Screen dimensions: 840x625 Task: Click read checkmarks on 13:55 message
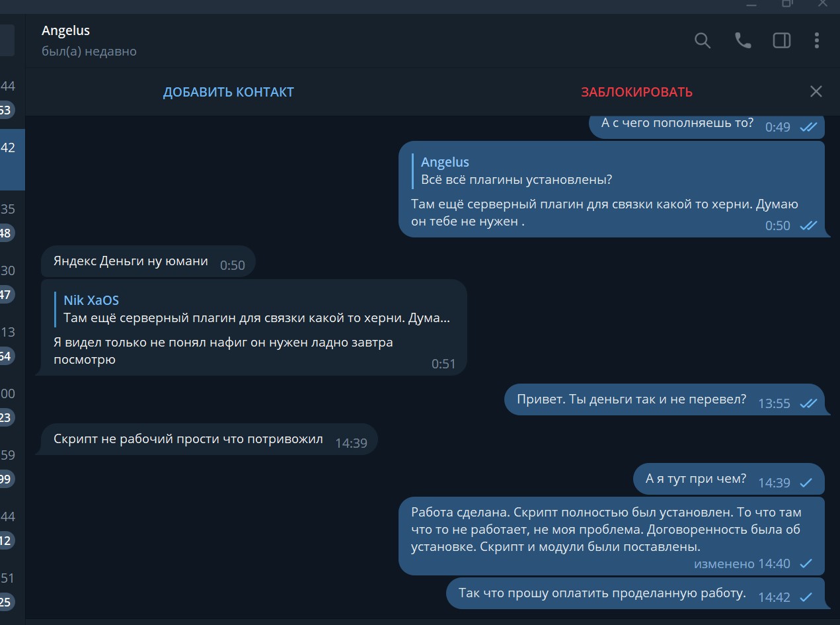tap(808, 403)
